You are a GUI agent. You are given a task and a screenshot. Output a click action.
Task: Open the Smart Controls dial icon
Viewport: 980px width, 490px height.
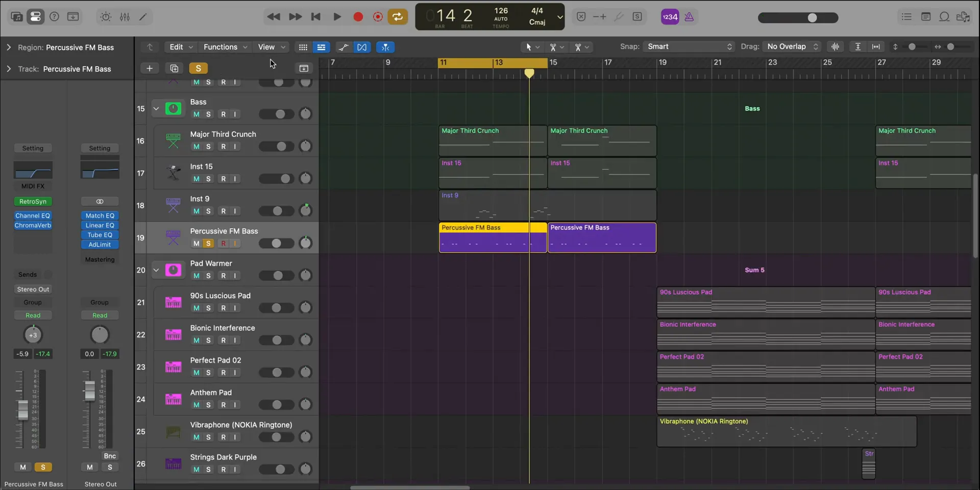point(106,17)
